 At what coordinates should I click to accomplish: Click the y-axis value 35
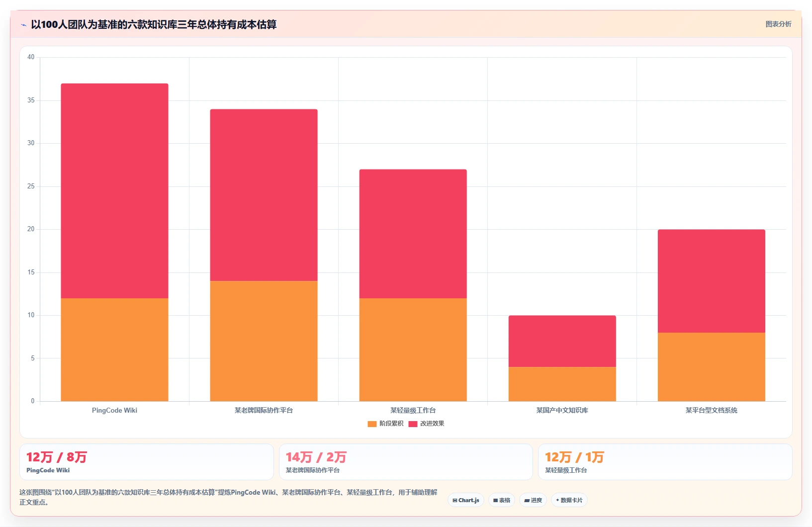[x=31, y=100]
